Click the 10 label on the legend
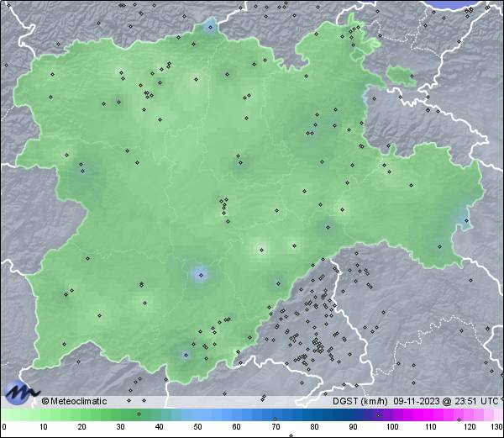This screenshot has height=438, width=504. [44, 427]
